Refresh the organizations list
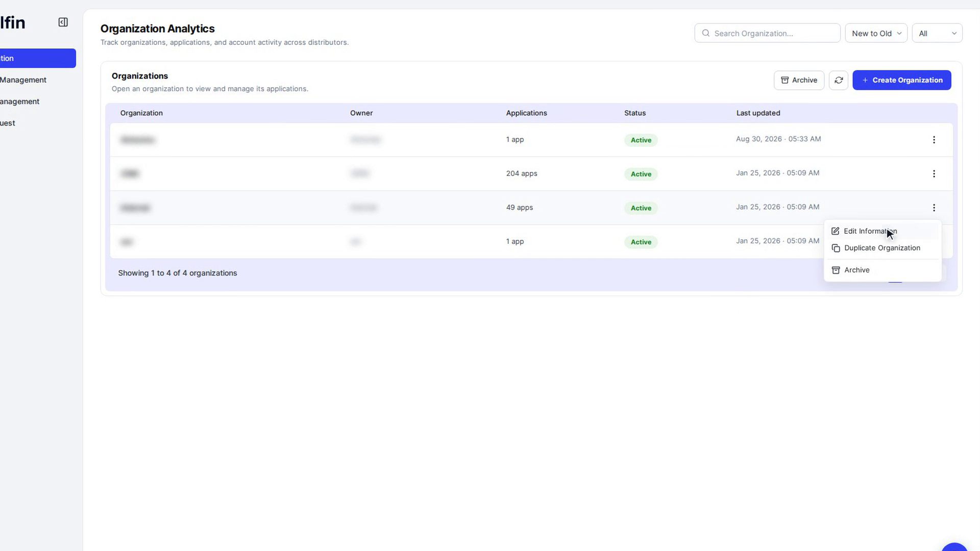This screenshot has width=980, height=551. 839,80
